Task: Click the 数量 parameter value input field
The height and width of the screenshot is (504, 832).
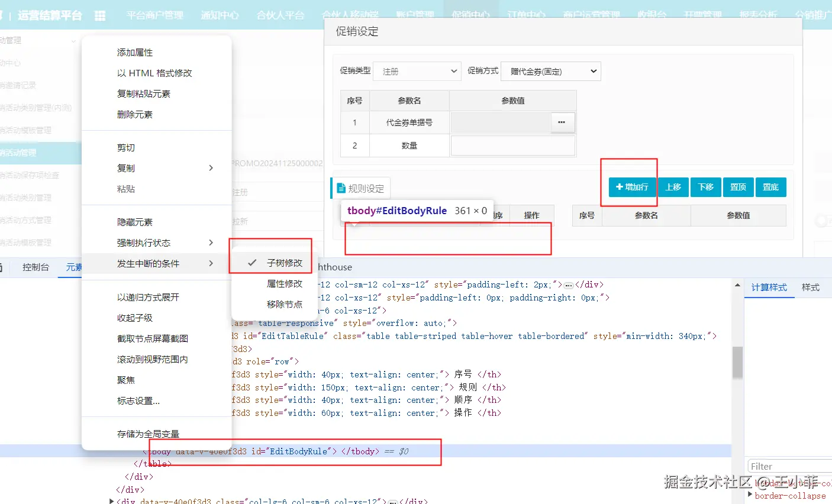Action: 513,145
